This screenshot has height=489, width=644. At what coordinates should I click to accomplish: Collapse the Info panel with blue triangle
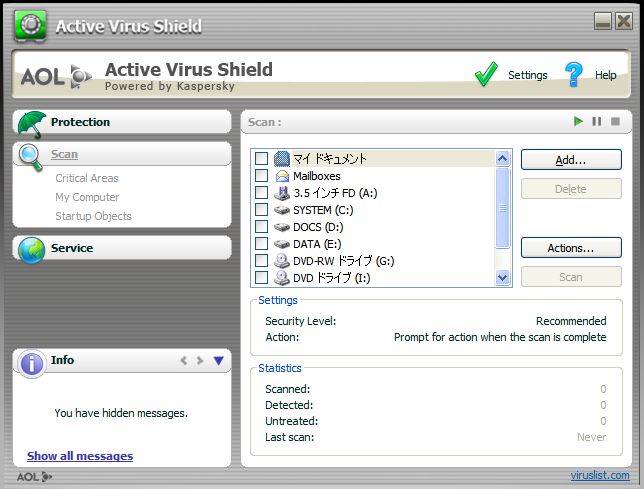218,360
